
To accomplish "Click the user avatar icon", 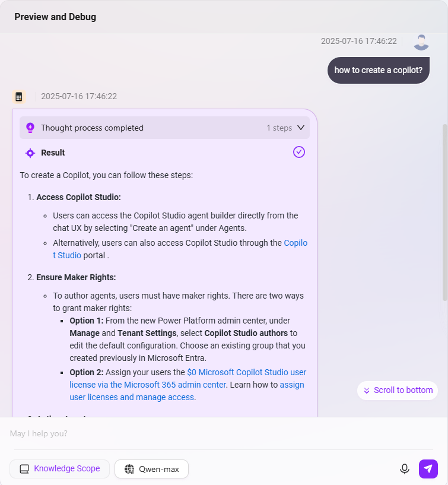I will (421, 42).
